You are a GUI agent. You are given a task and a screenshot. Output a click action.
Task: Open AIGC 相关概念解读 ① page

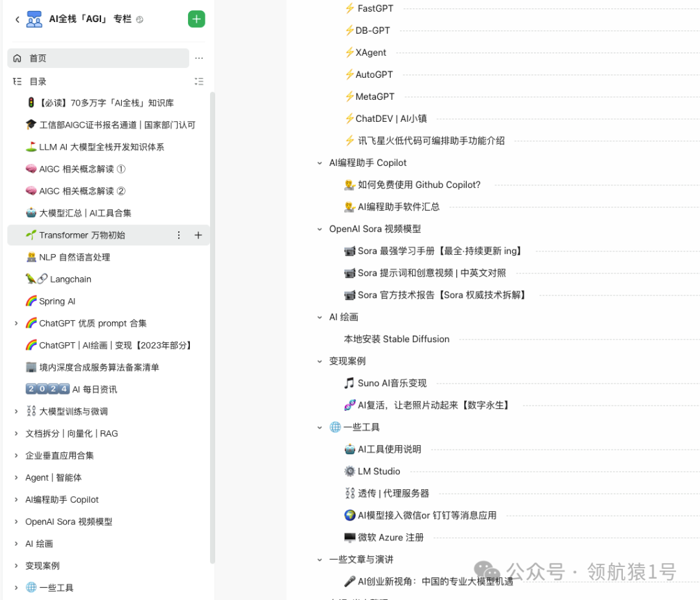click(82, 168)
